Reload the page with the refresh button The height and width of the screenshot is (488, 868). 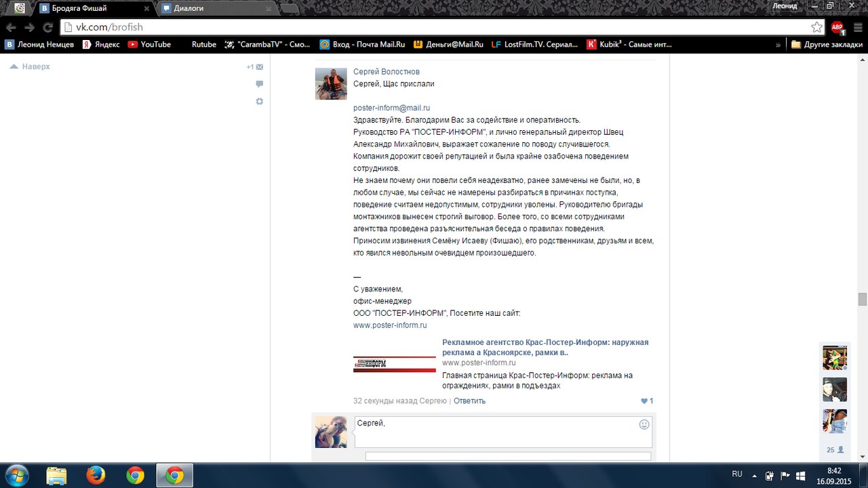(x=47, y=28)
